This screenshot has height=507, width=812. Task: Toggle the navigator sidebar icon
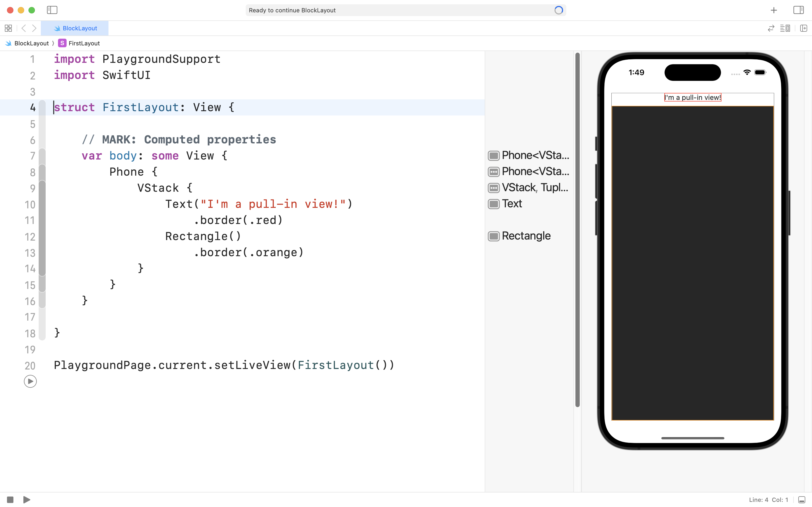(x=52, y=10)
